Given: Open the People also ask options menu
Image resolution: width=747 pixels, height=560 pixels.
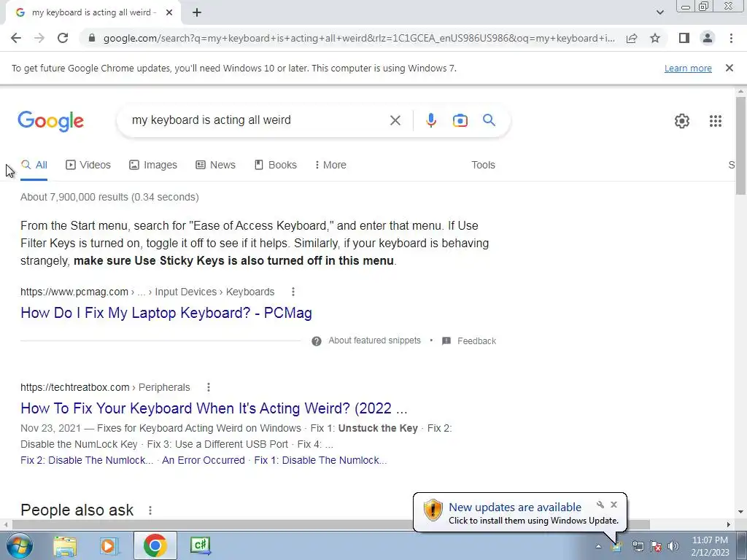Looking at the screenshot, I should [150, 510].
